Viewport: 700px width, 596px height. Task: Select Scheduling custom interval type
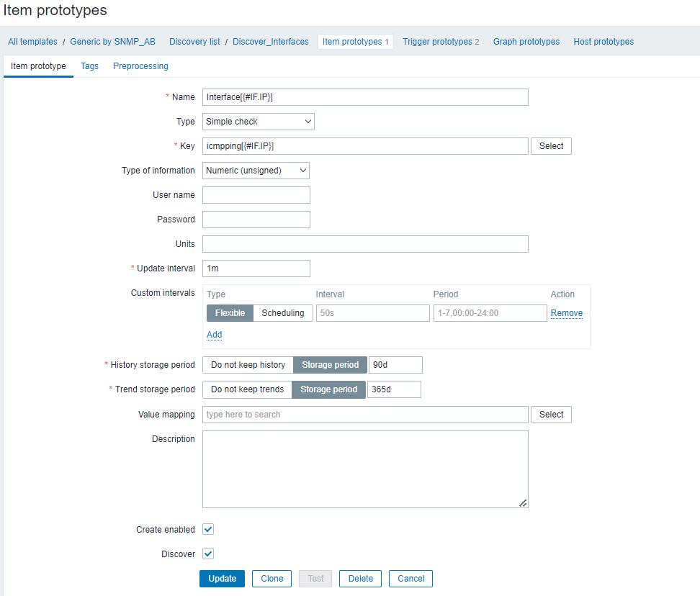click(x=283, y=313)
